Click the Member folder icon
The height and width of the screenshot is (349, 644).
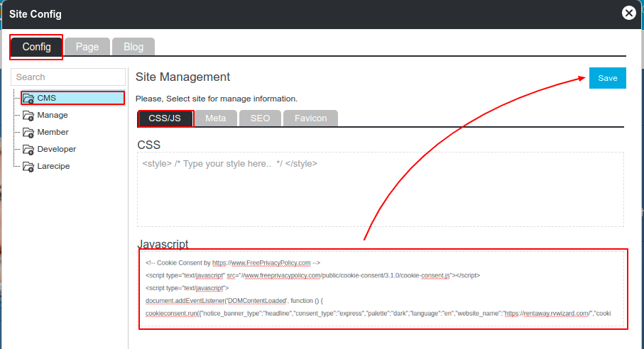coord(28,133)
